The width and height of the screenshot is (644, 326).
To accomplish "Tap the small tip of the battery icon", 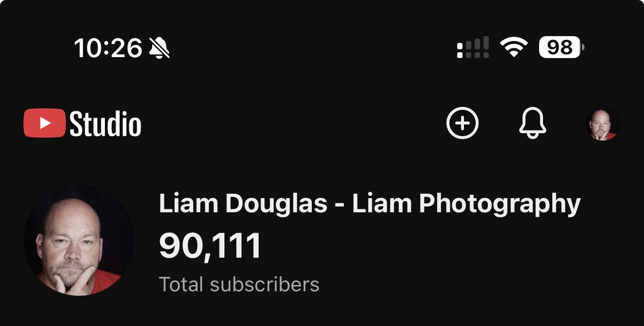I will (x=583, y=48).
